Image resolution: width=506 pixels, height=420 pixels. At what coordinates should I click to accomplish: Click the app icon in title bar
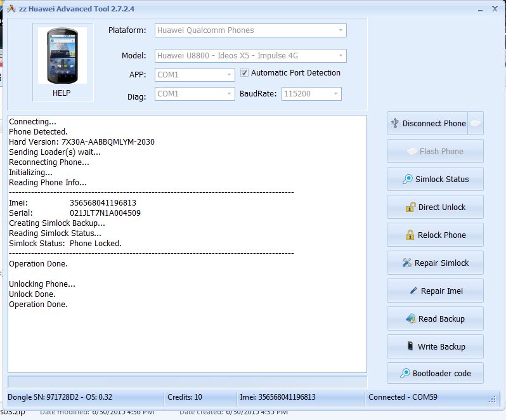coord(11,9)
